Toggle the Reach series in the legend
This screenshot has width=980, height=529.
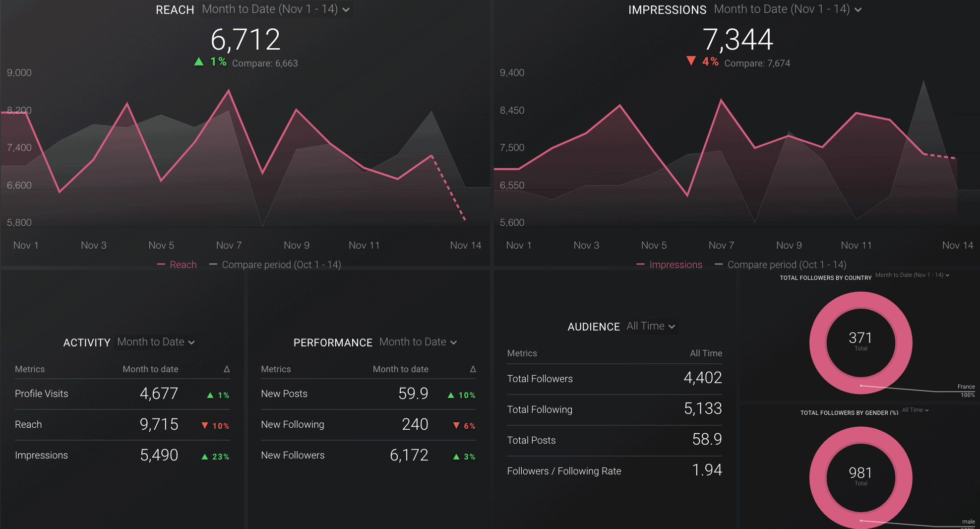point(177,264)
